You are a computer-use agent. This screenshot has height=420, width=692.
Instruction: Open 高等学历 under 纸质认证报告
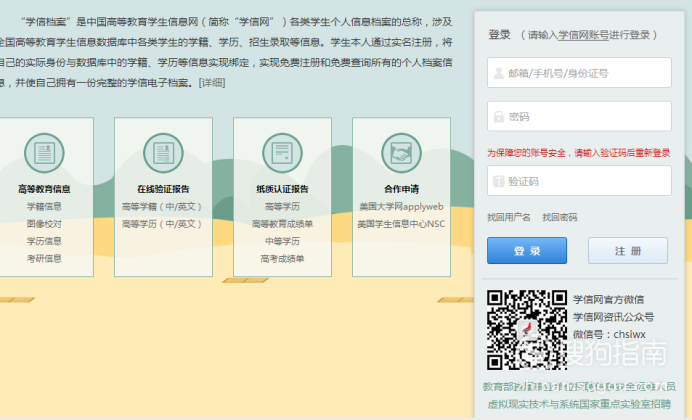pyautogui.click(x=282, y=206)
